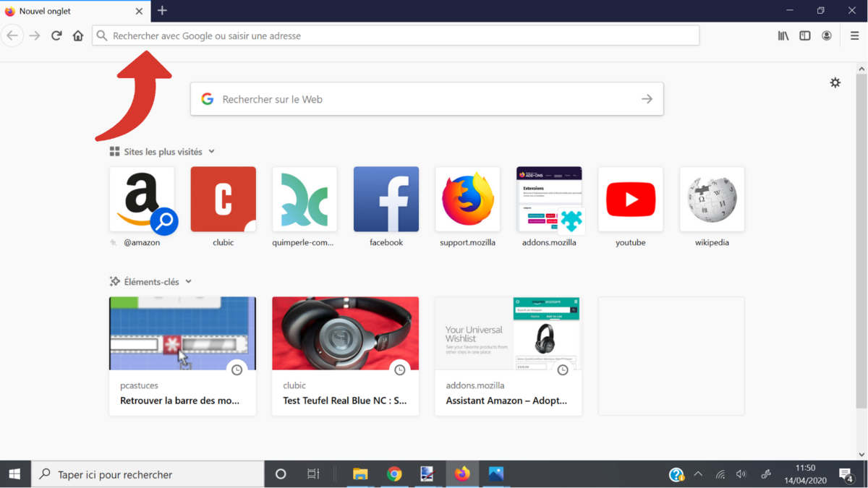Open new tab page settings gear
The width and height of the screenshot is (868, 488).
tap(835, 82)
